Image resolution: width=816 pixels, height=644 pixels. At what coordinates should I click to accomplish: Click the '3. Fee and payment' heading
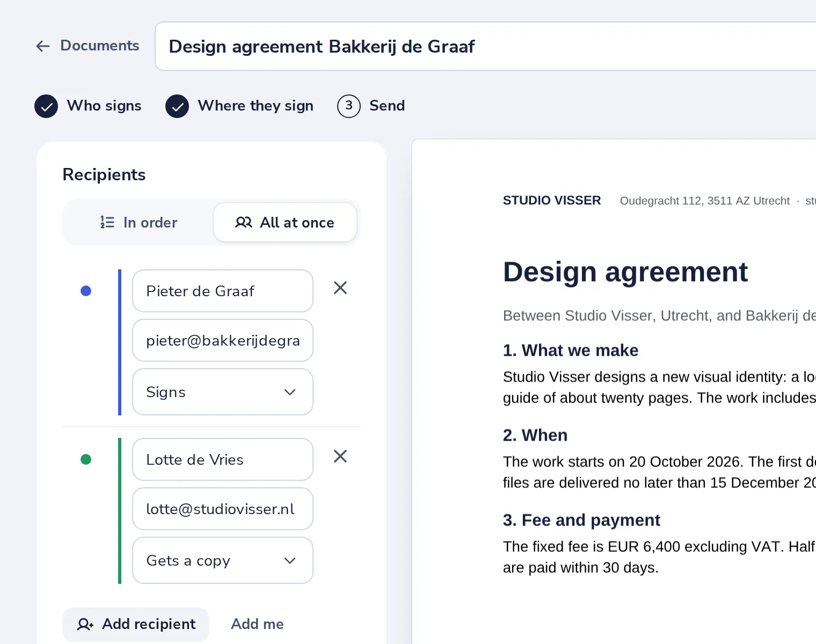click(x=581, y=520)
